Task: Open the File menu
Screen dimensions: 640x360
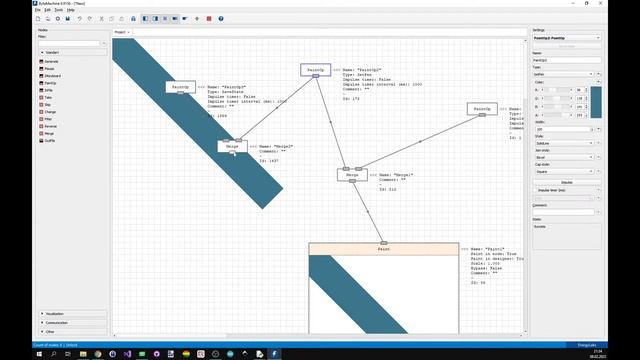Action: (38, 10)
